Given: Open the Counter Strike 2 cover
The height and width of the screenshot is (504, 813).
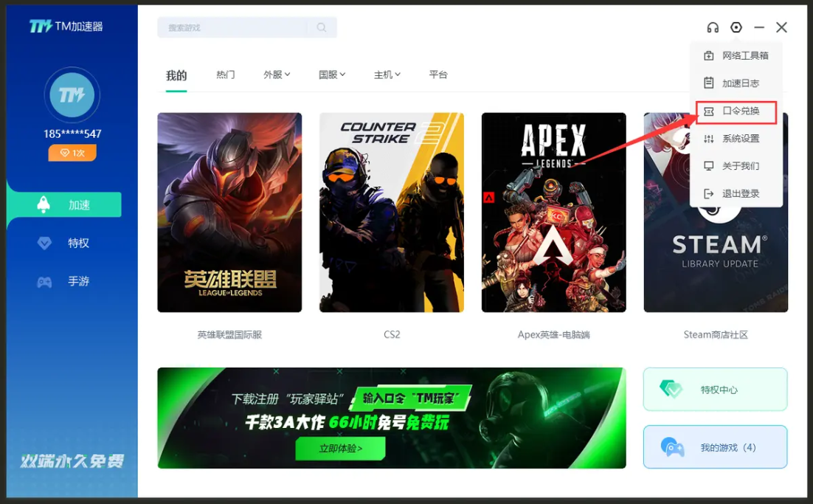Looking at the screenshot, I should [x=392, y=213].
